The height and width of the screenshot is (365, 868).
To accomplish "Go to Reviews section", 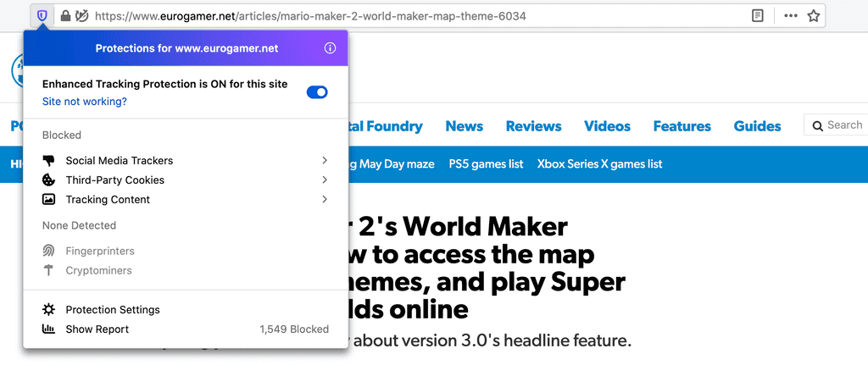I will 534,126.
